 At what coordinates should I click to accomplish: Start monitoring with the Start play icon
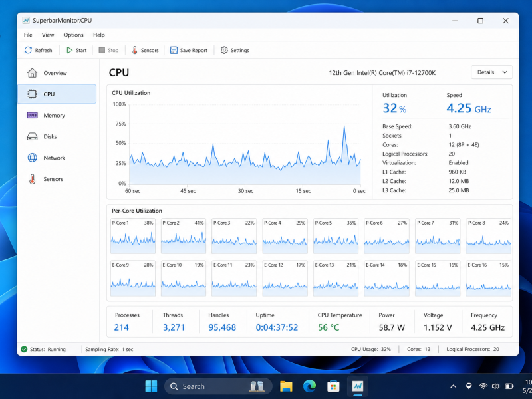(x=70, y=51)
